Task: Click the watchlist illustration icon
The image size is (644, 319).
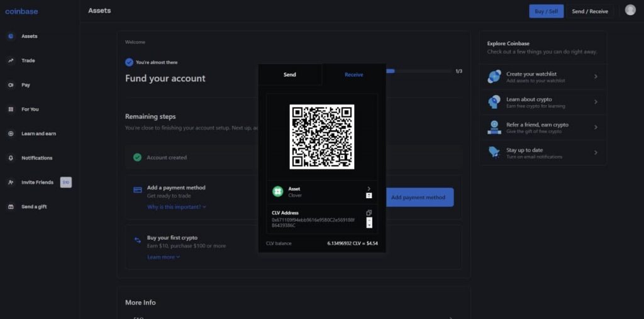Action: click(494, 77)
